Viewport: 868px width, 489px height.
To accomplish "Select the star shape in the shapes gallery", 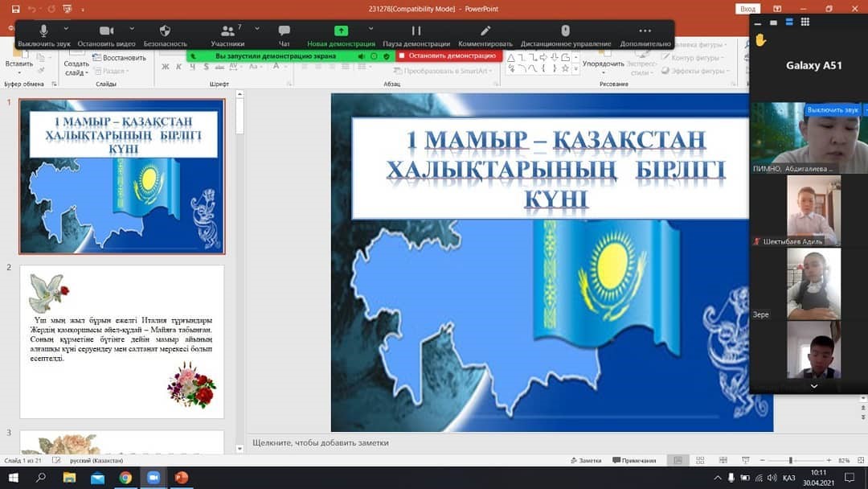I will click(x=565, y=68).
